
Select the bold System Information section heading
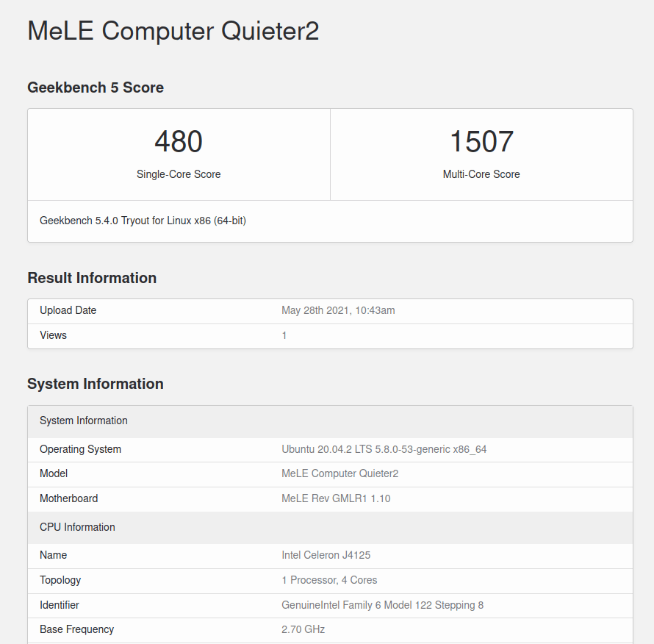(96, 384)
